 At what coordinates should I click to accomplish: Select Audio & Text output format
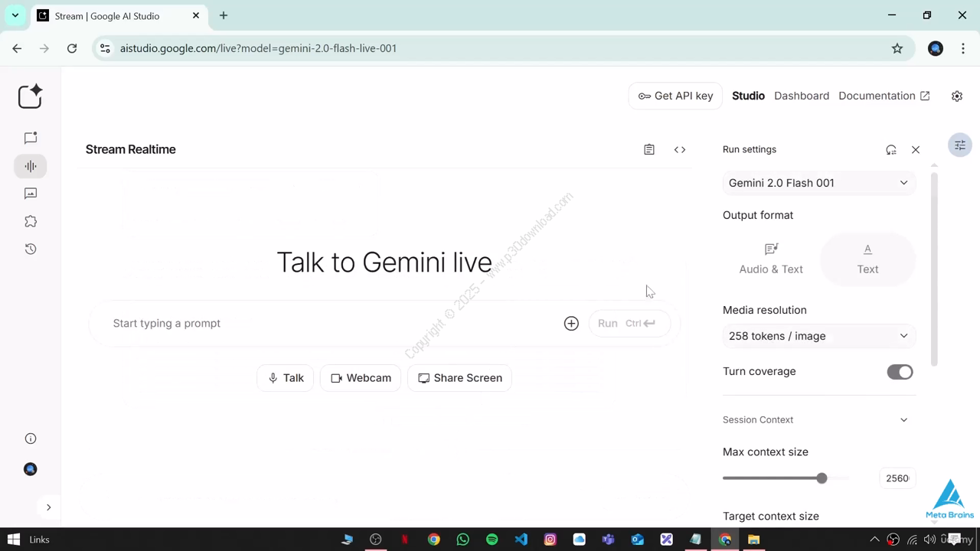click(x=771, y=259)
